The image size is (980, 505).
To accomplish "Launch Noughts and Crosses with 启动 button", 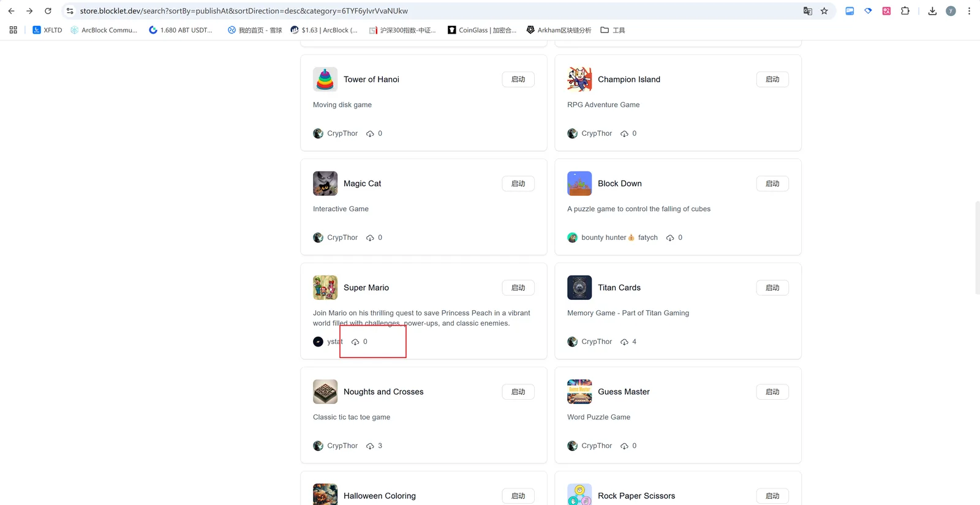I will [x=518, y=392].
